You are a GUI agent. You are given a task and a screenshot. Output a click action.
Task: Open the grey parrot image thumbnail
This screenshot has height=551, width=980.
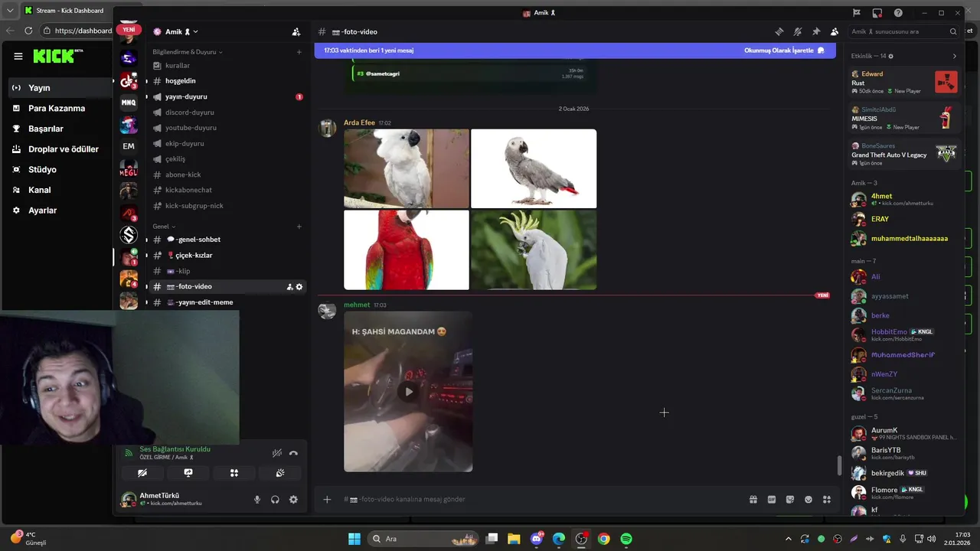[534, 168]
